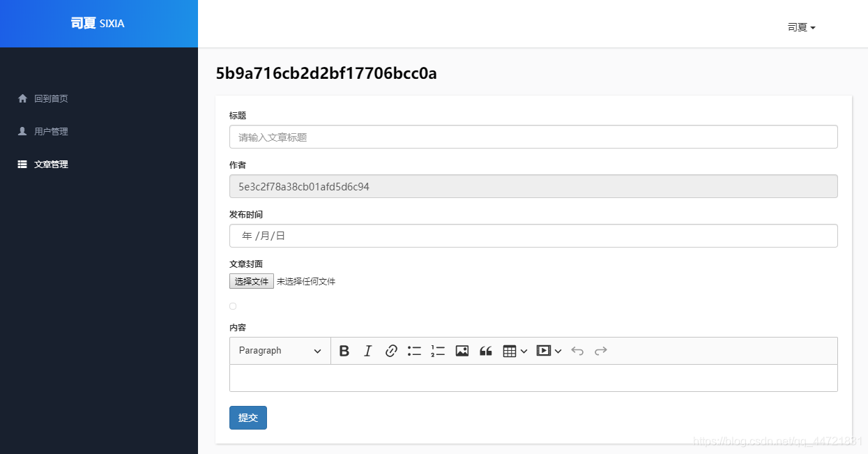
Task: Create a numbered list in the content editor
Action: click(x=438, y=351)
